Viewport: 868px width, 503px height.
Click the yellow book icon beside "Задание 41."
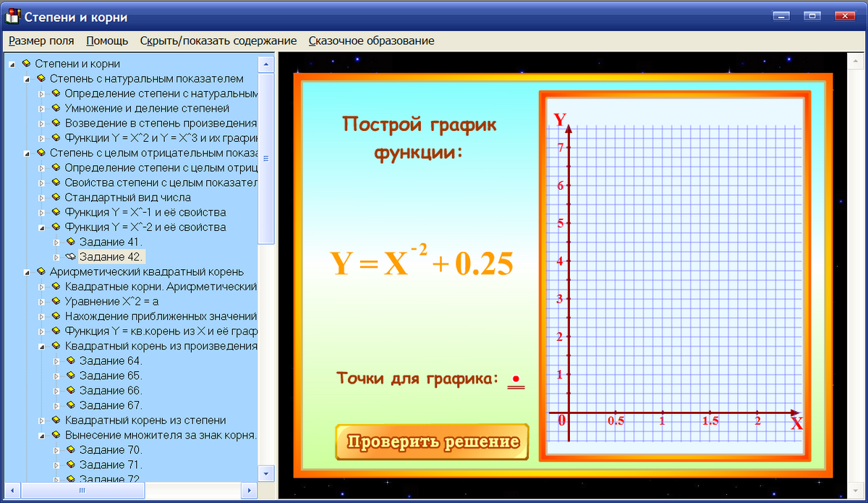pyautogui.click(x=70, y=241)
